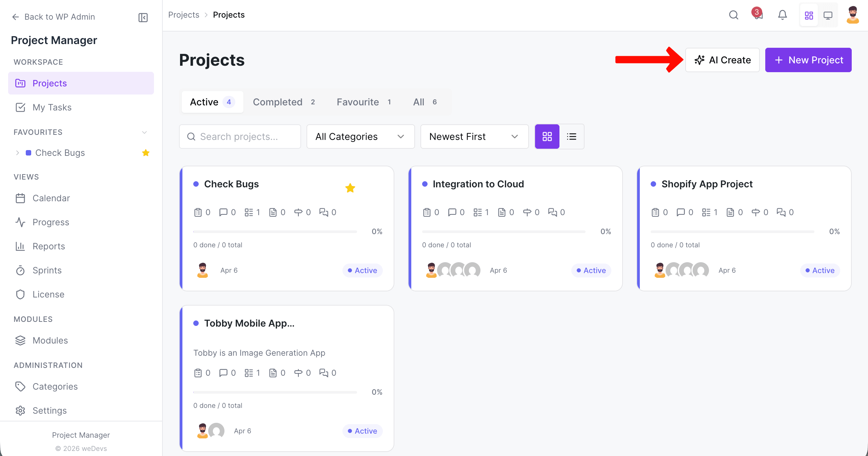The image size is (868, 456).
Task: Open the Sprints view
Action: click(x=47, y=270)
